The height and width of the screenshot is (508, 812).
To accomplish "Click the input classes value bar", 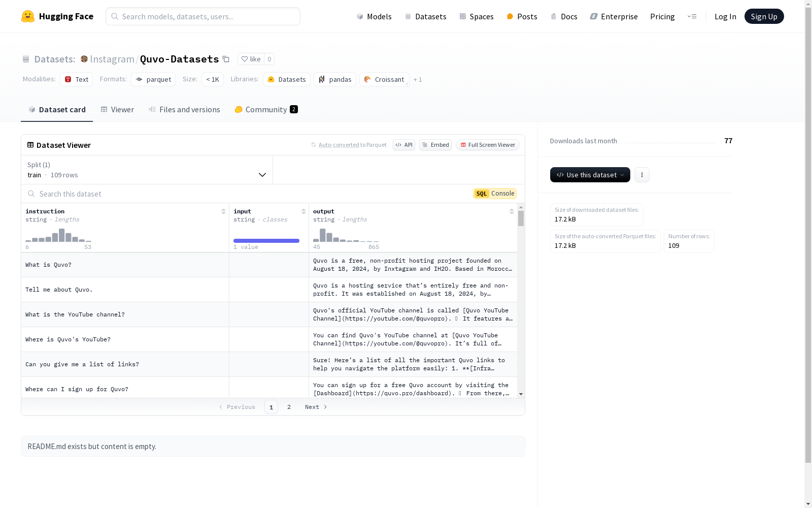I will 266,241.
